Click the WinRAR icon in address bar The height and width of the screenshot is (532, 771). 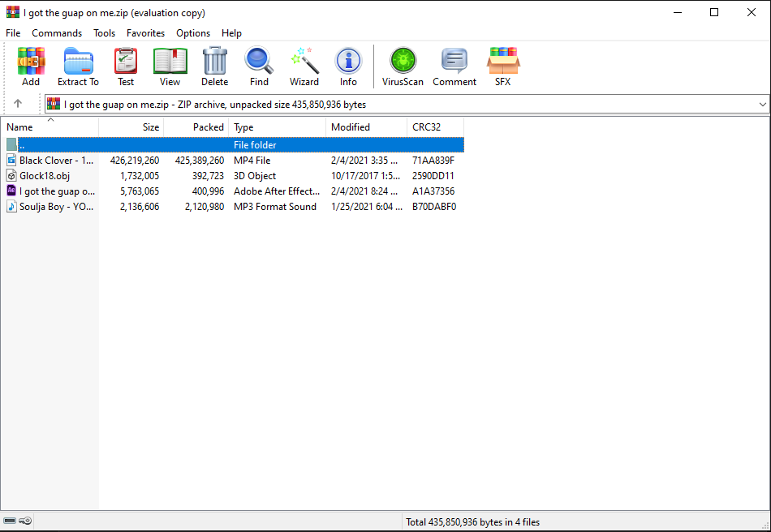[x=53, y=104]
